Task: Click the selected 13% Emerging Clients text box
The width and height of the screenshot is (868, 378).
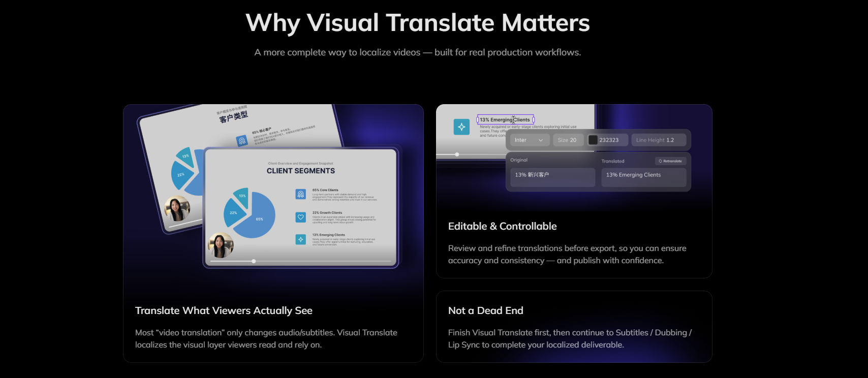Action: 505,120
